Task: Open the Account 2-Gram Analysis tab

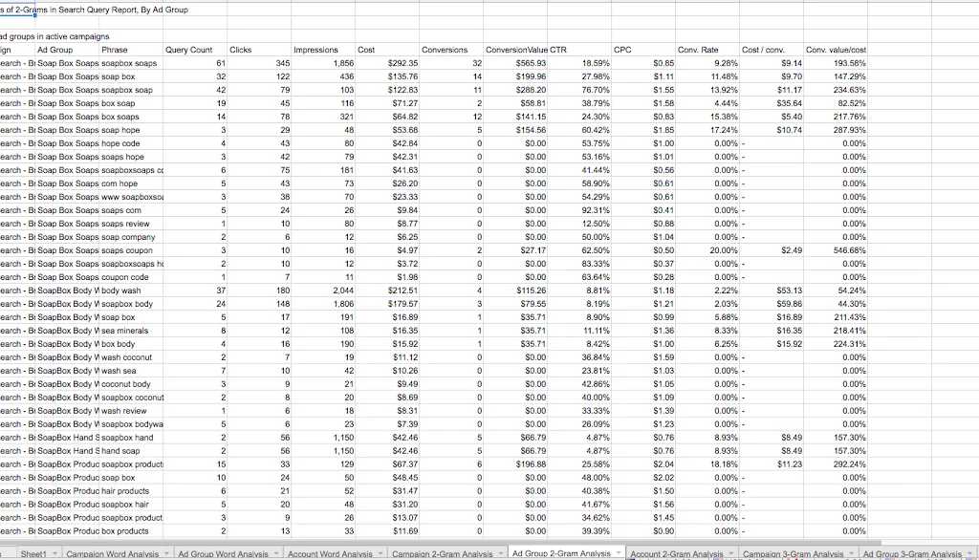Action: [x=677, y=553]
